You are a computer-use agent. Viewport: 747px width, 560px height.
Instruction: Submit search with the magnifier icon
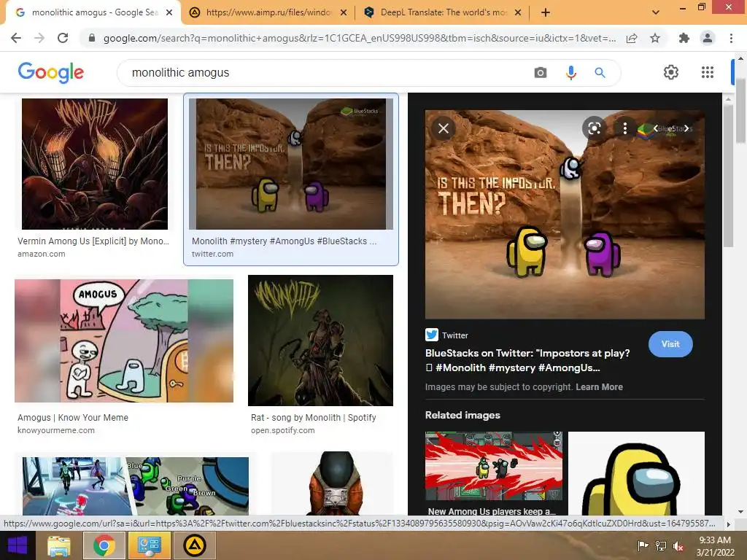coord(600,73)
